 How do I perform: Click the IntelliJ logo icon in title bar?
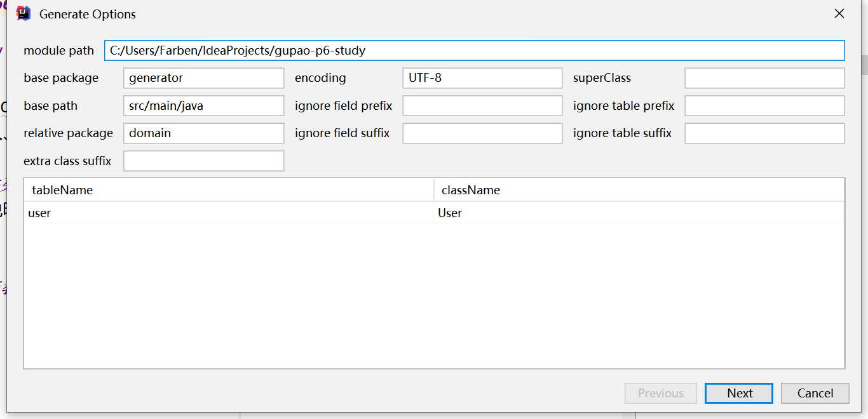pos(24,14)
